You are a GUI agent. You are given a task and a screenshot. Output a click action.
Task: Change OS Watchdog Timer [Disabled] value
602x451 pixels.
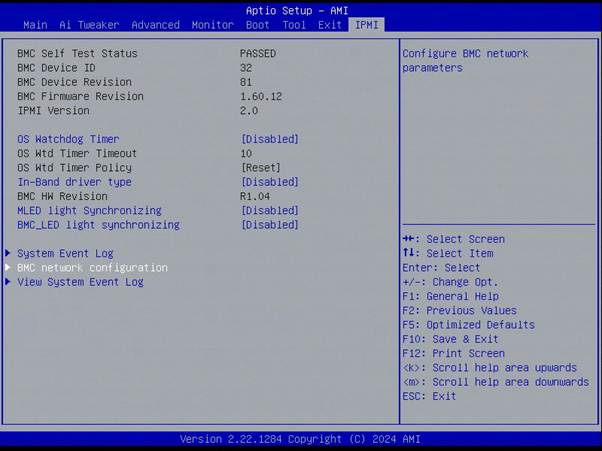270,139
